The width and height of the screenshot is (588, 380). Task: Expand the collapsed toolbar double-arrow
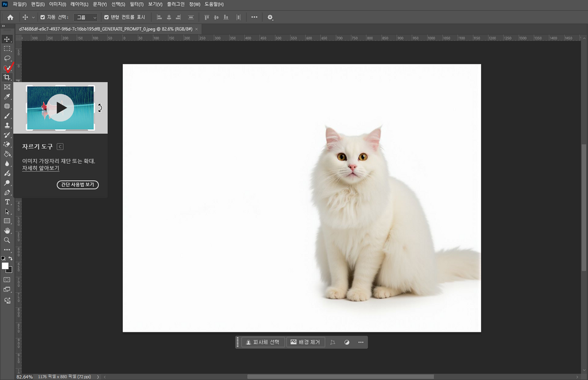3,26
